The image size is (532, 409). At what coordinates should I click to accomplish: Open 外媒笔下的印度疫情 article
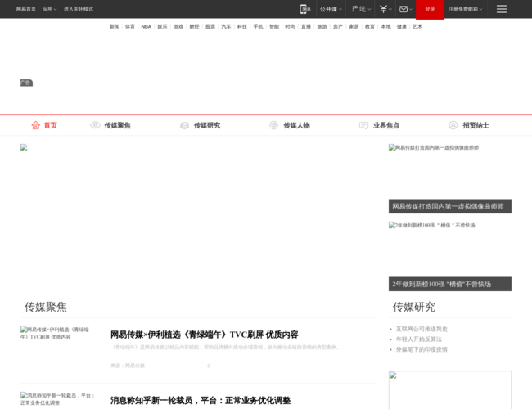click(422, 349)
